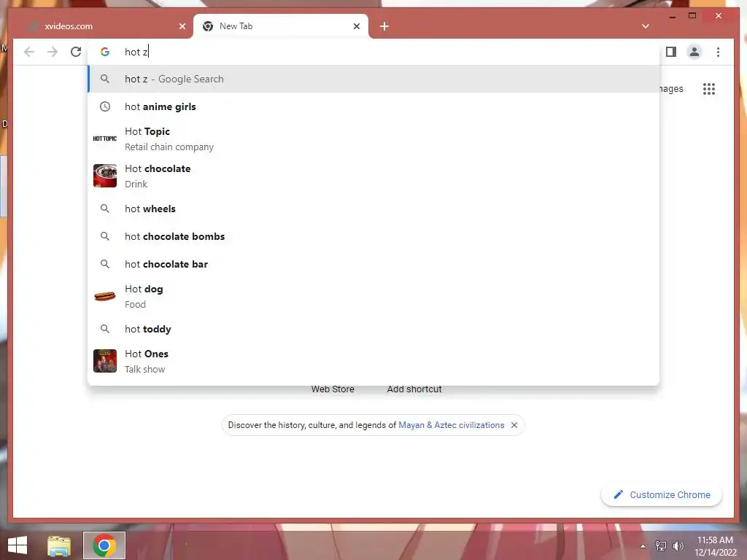The image size is (747, 560).
Task: Open the volume tray icon
Action: [678, 546]
